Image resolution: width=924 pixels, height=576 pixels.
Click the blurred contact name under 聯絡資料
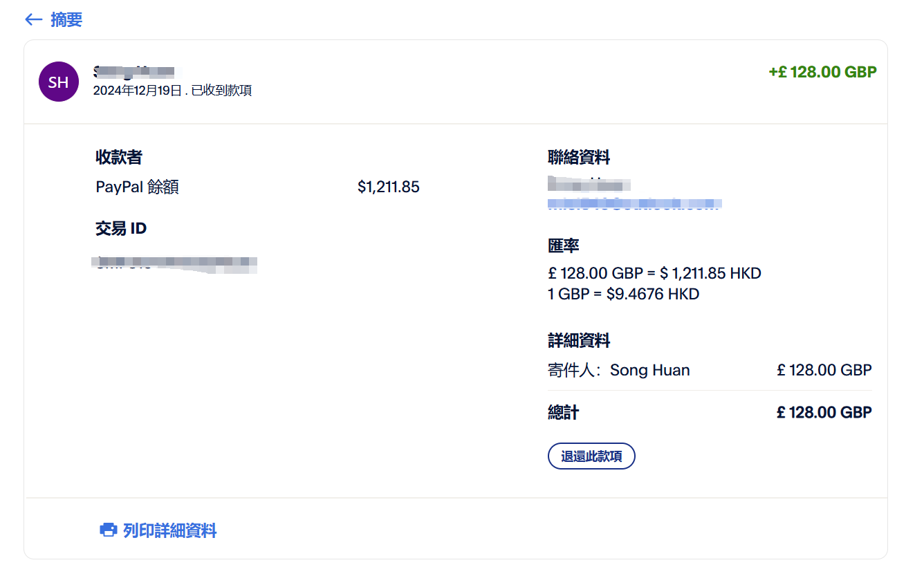coord(589,185)
